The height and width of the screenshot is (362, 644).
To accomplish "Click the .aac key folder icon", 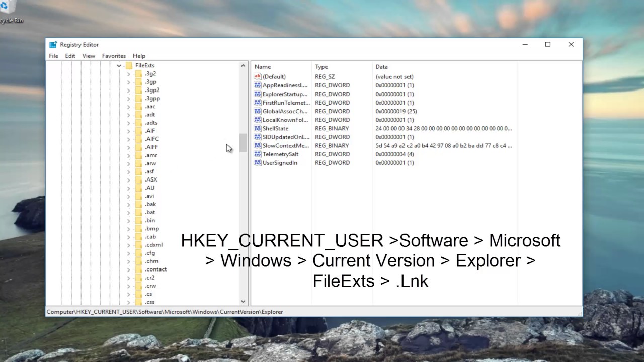I will 139,107.
